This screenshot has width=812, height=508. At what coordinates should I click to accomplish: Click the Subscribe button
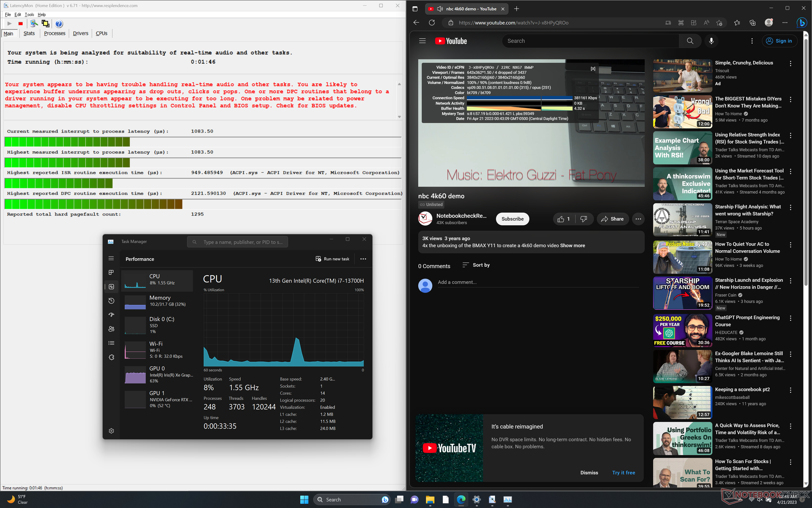coord(512,219)
